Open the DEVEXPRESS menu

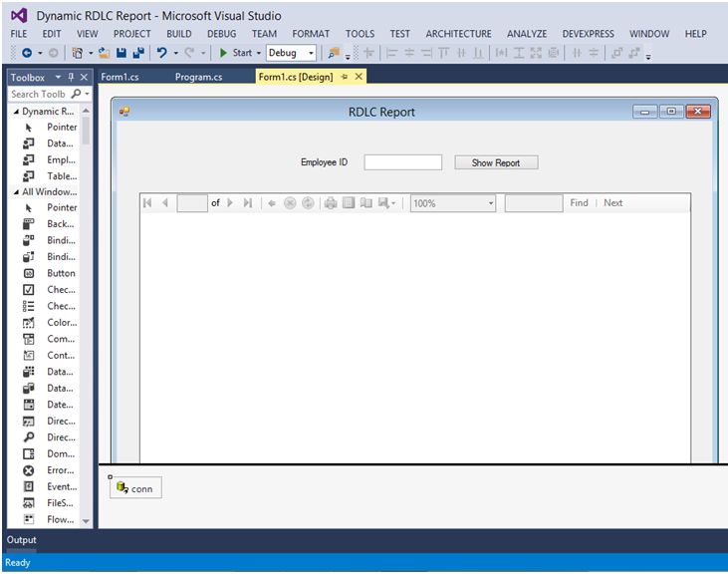click(588, 34)
